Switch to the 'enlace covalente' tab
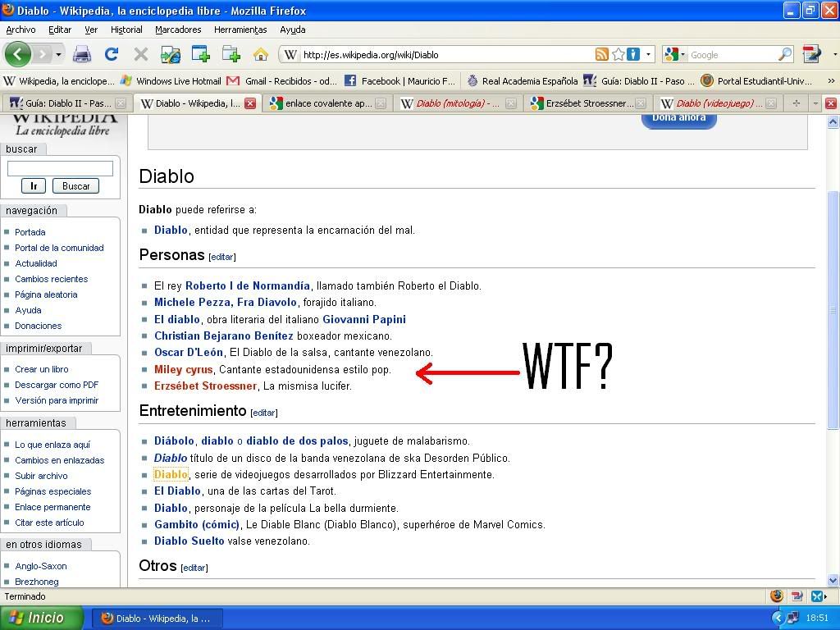 327,103
